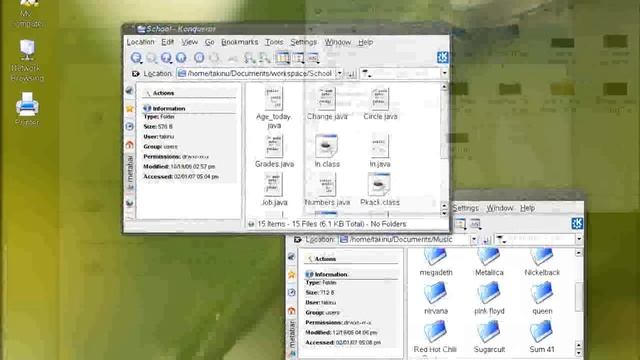The height and width of the screenshot is (360, 640).
Task: Open bookmarks star tab in School sidebar
Action: click(x=130, y=109)
